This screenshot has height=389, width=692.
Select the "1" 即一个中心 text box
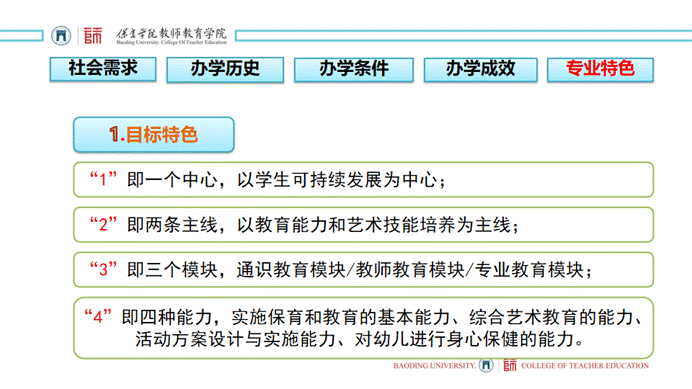click(x=363, y=180)
